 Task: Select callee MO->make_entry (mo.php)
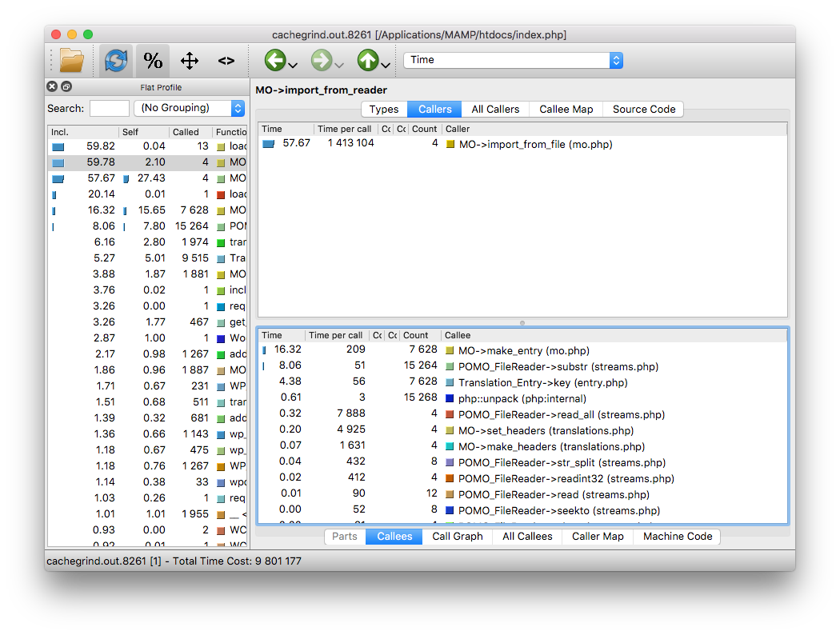click(x=522, y=351)
